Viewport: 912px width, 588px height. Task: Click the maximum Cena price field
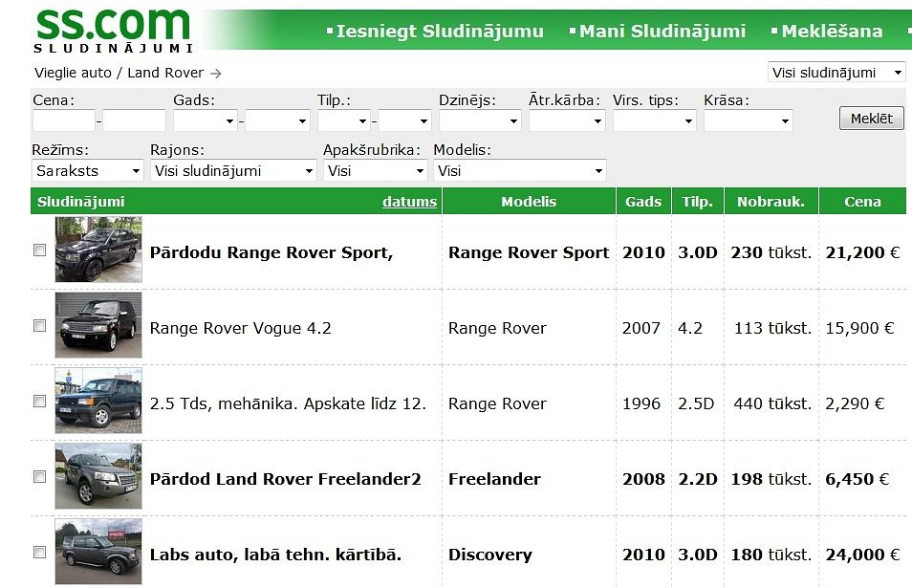pyautogui.click(x=135, y=121)
